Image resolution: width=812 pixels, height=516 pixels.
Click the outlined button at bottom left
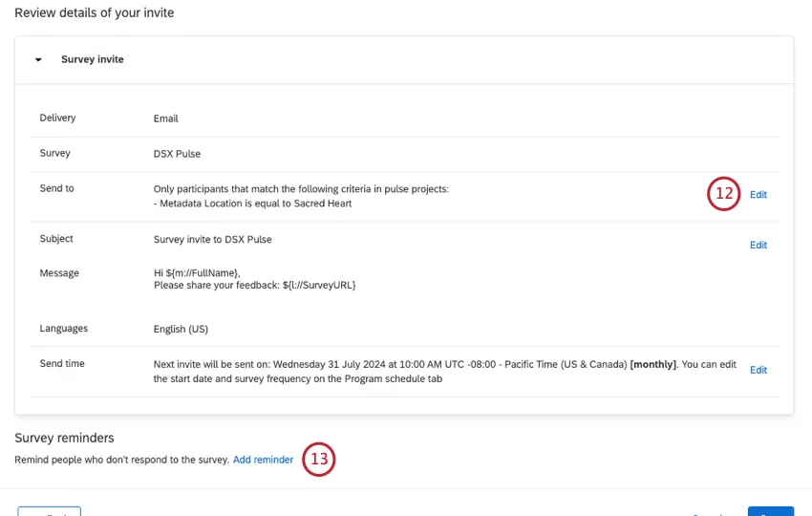pos(49,511)
